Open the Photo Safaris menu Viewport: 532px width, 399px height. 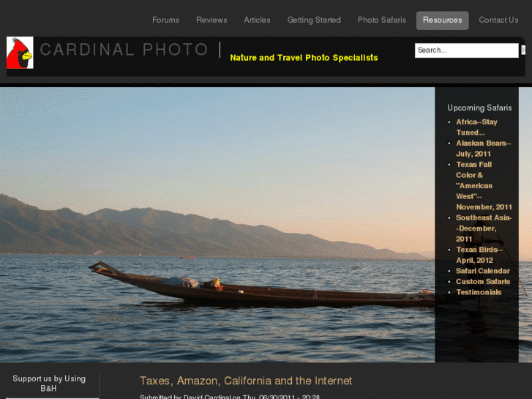pos(382,20)
